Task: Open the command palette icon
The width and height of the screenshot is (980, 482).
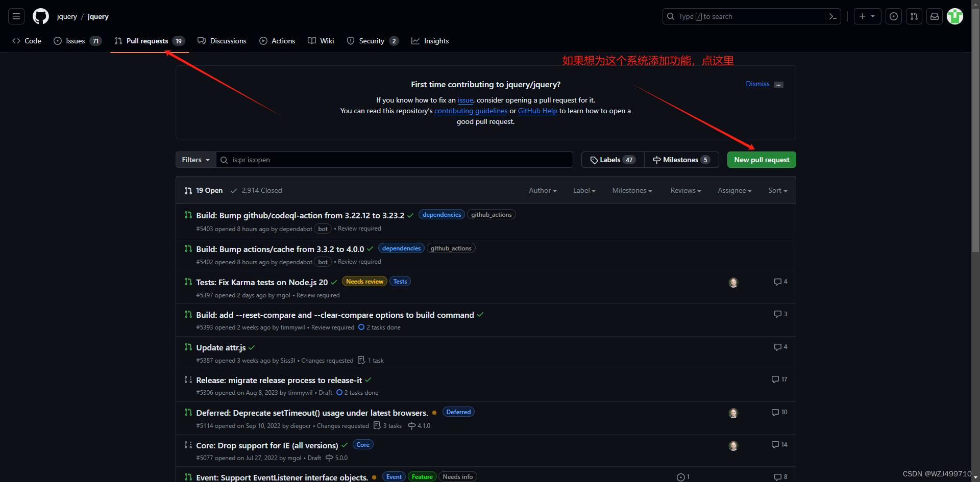Action: tap(832, 16)
